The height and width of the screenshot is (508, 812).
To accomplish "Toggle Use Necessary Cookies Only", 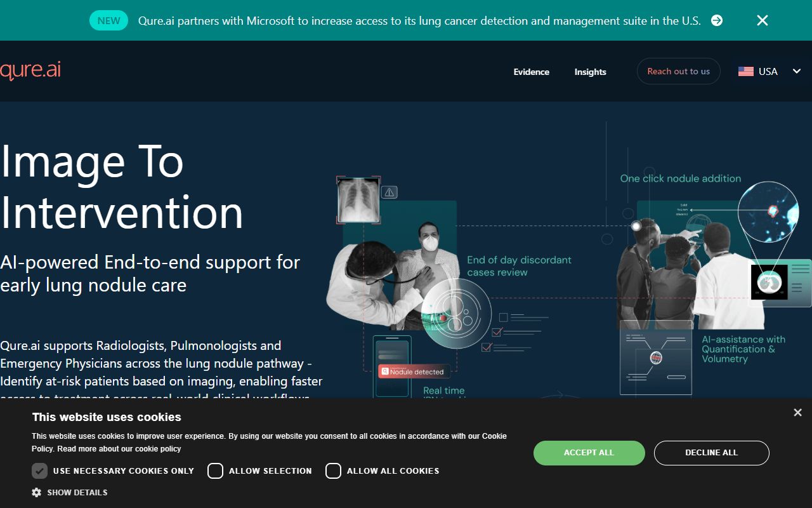I will [40, 471].
